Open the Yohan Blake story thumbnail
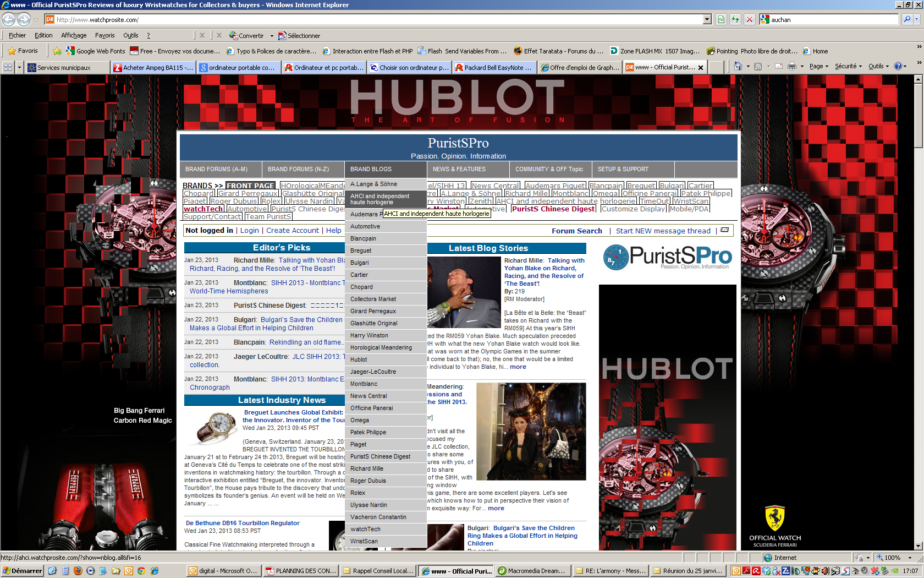The height and width of the screenshot is (578, 924). (x=464, y=292)
